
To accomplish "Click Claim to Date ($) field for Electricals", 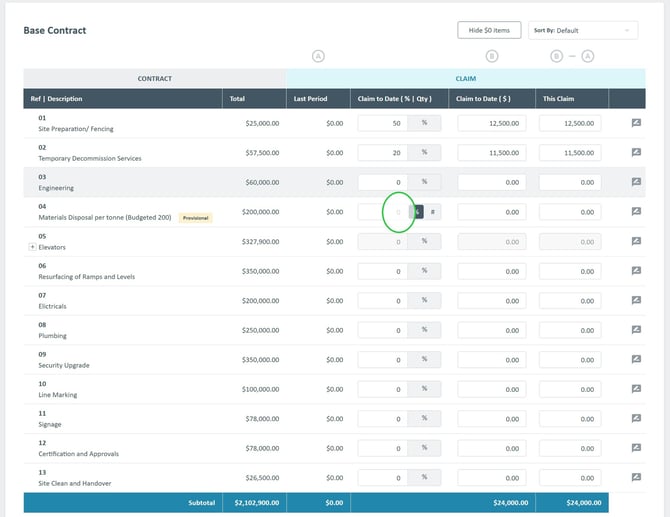I will tap(490, 300).
